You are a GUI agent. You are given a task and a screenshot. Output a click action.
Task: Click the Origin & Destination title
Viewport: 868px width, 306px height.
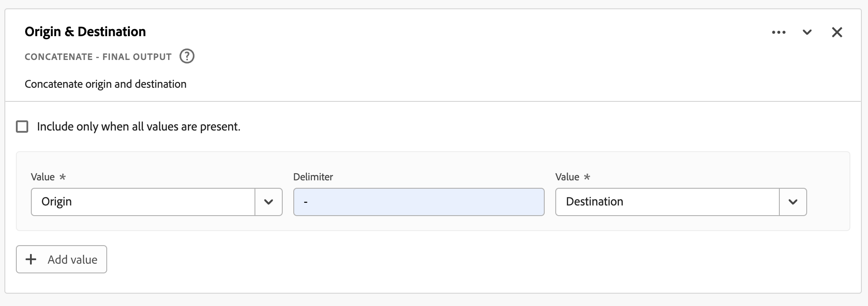85,32
